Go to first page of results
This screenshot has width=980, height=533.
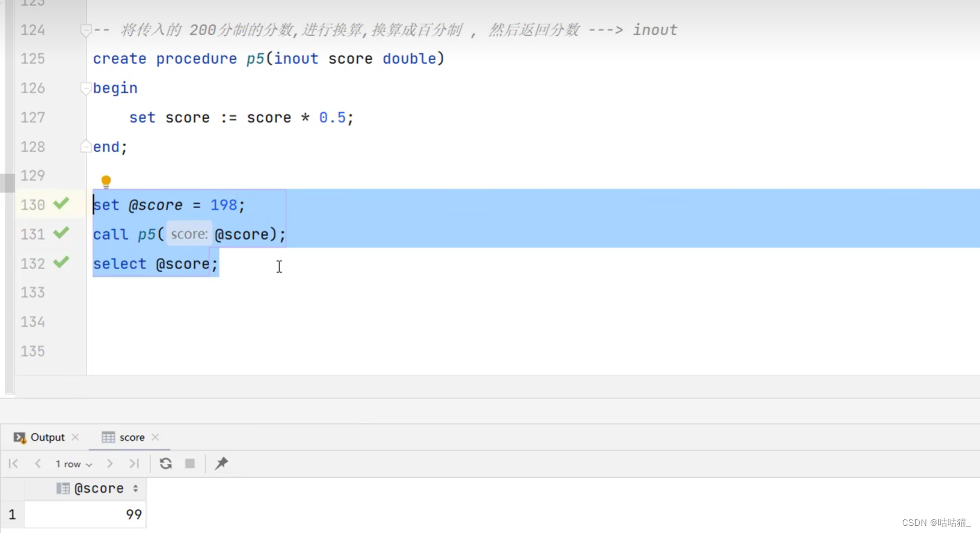point(14,463)
